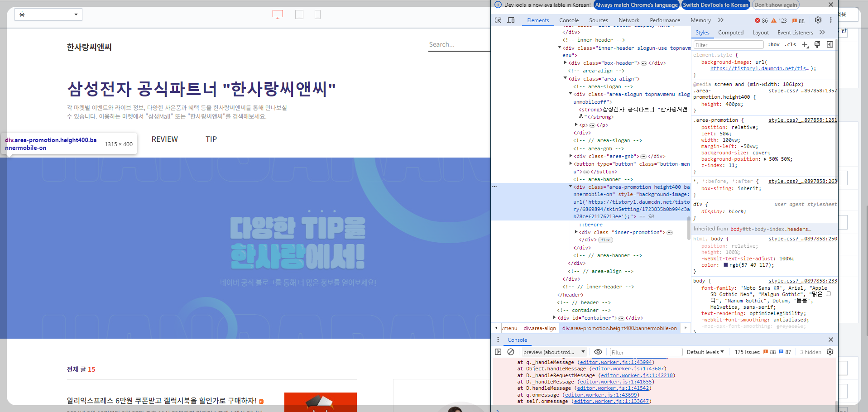Image resolution: width=868 pixels, height=412 pixels.
Task: Open the tistory1.daumcdn.net background-image URL
Action: click(x=759, y=69)
